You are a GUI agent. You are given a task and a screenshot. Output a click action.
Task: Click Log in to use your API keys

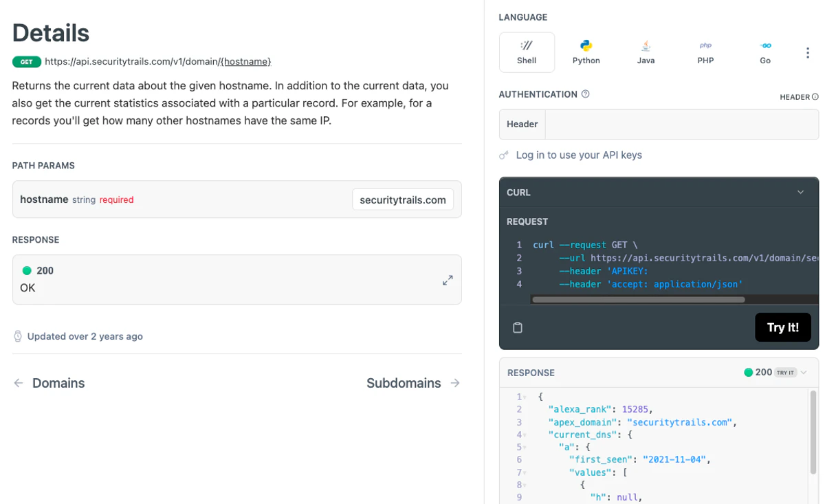pyautogui.click(x=578, y=155)
